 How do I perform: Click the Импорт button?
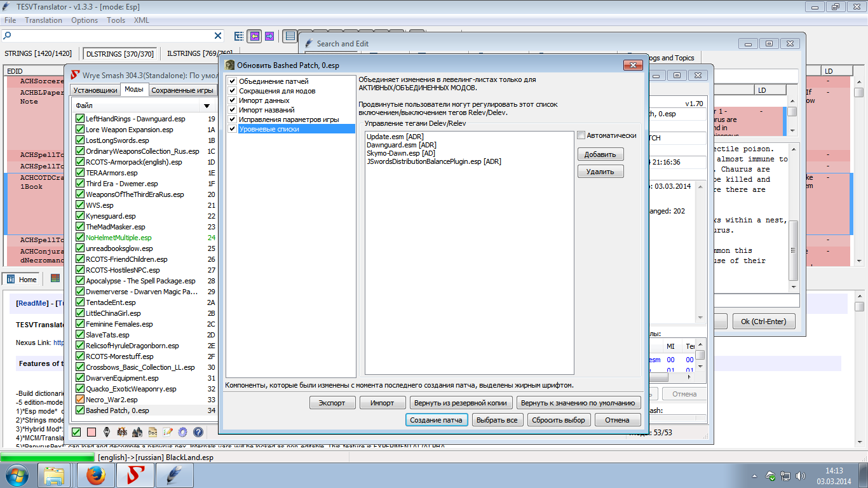(383, 403)
